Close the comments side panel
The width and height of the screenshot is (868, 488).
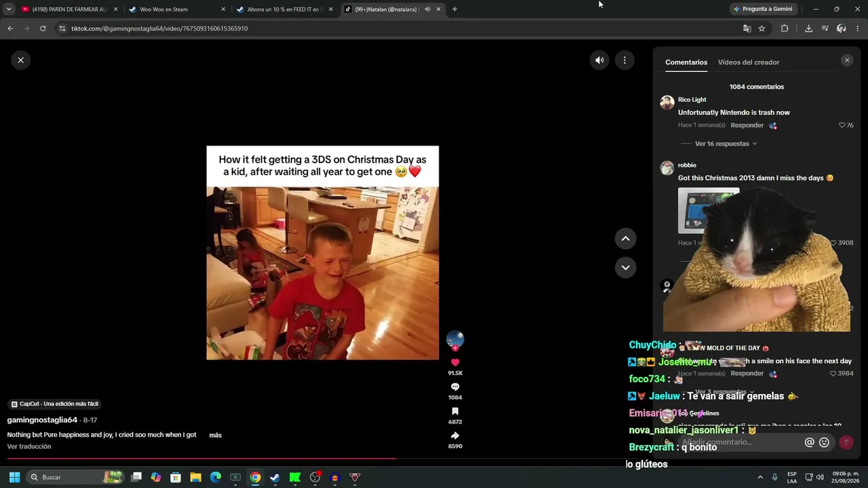click(846, 60)
